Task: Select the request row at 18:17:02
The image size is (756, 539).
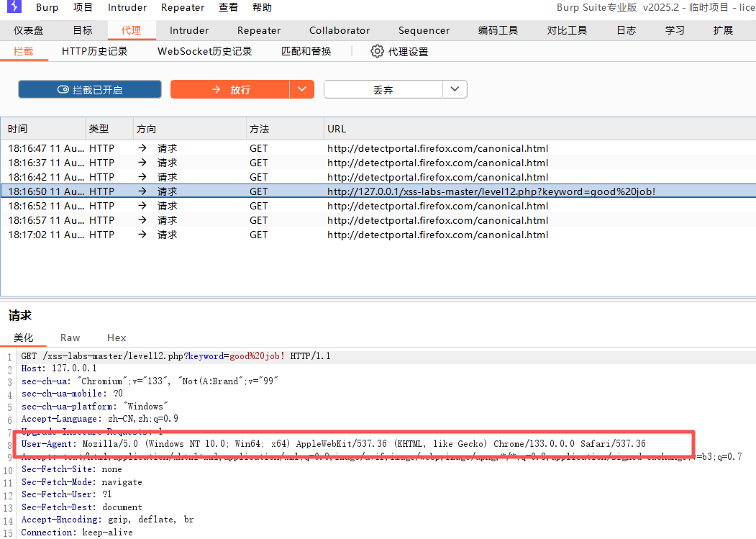Action: (378, 235)
